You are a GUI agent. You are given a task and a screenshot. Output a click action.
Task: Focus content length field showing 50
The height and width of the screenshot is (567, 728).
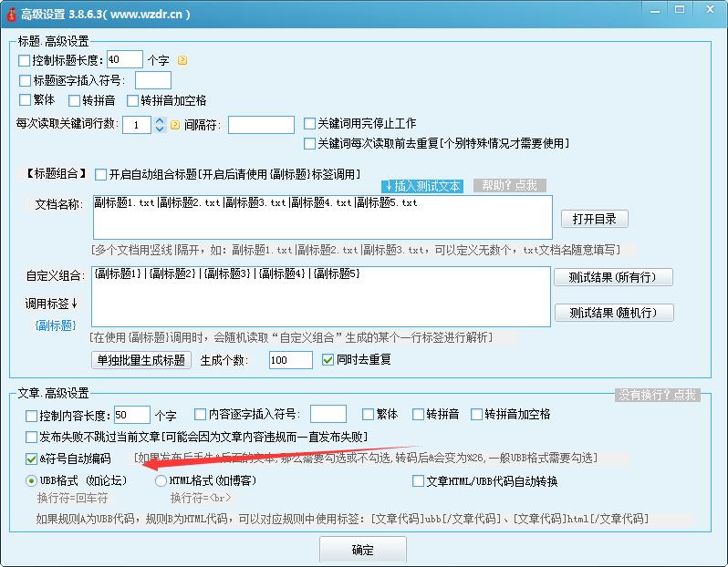[x=132, y=415]
